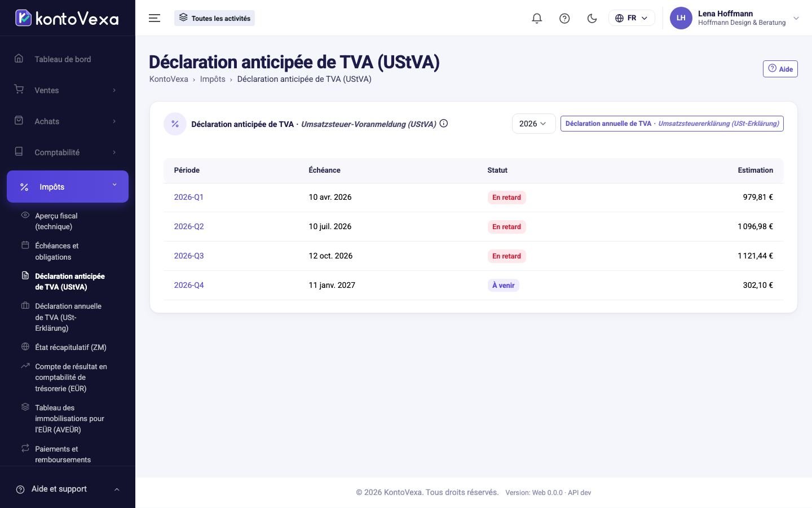The height and width of the screenshot is (508, 812).
Task: Open the 2026-Q3 period link
Action: coord(189,256)
